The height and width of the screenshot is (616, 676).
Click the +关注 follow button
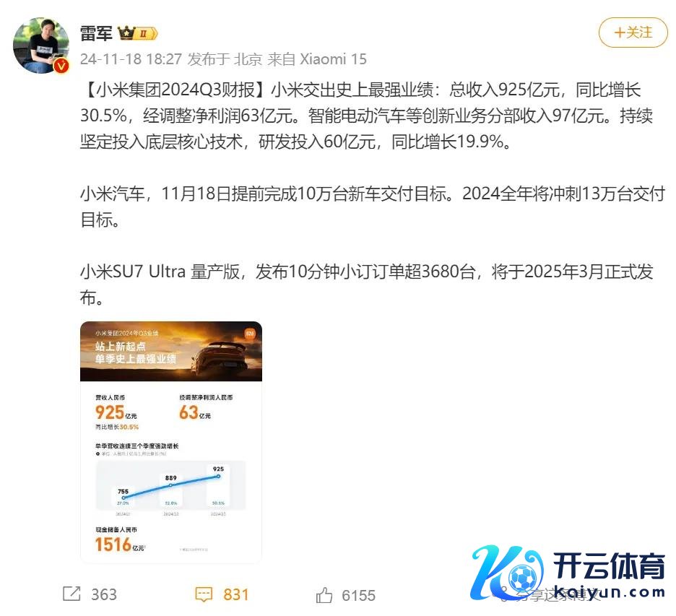633,32
